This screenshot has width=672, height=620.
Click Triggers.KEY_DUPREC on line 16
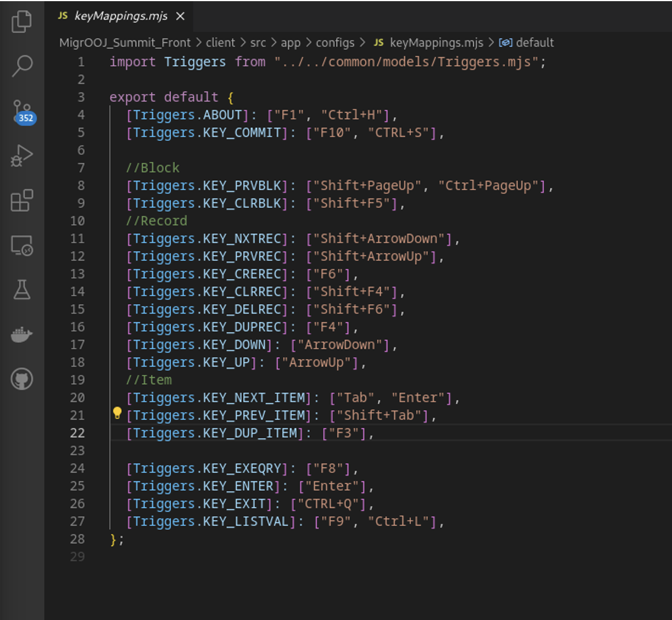[207, 327]
